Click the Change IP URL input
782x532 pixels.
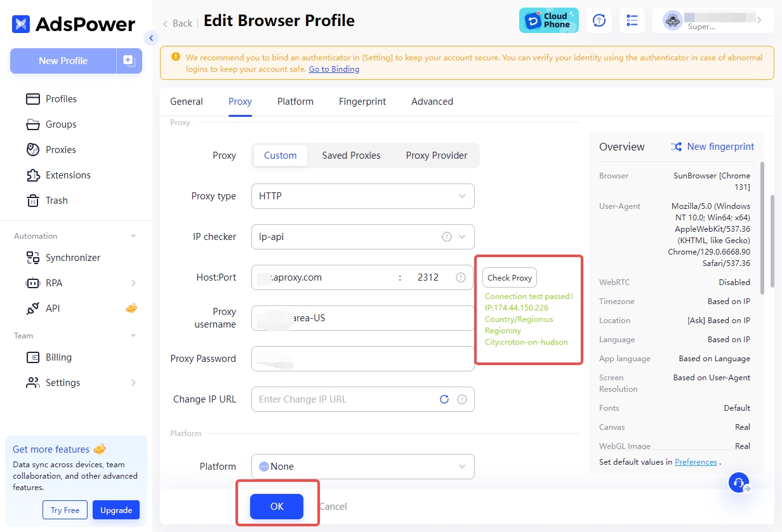345,399
